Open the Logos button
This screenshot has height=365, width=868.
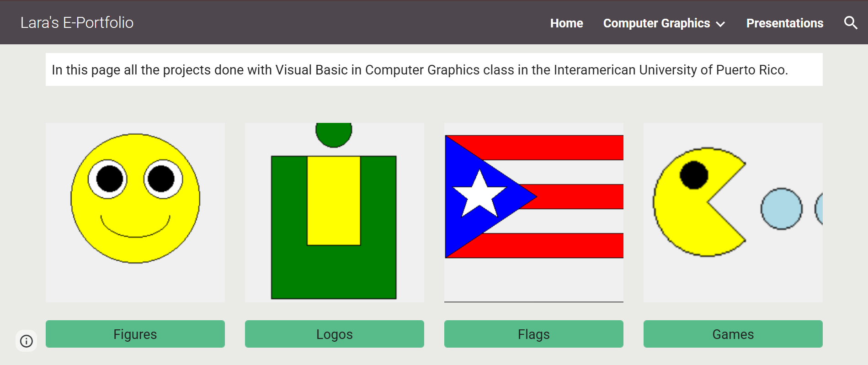(335, 334)
